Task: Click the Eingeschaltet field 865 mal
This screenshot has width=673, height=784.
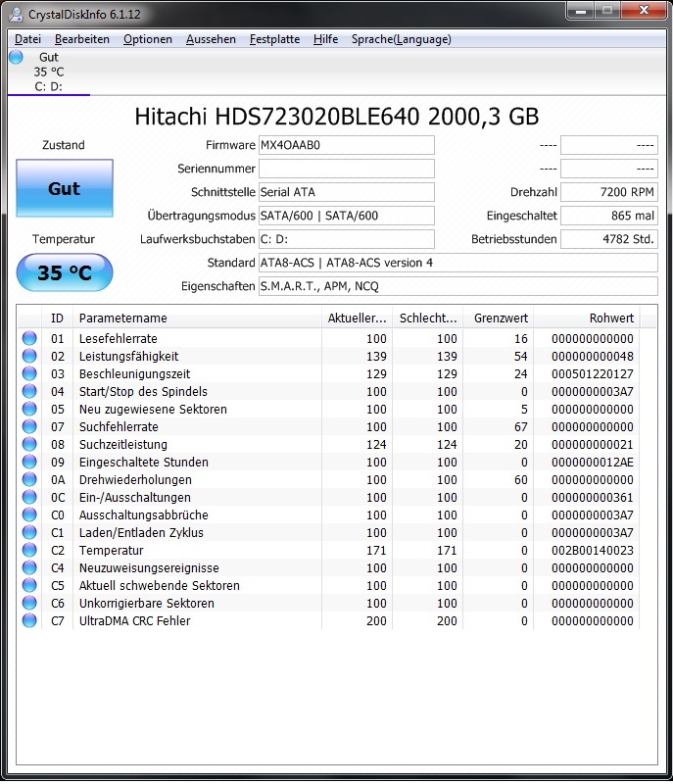Action: [609, 216]
